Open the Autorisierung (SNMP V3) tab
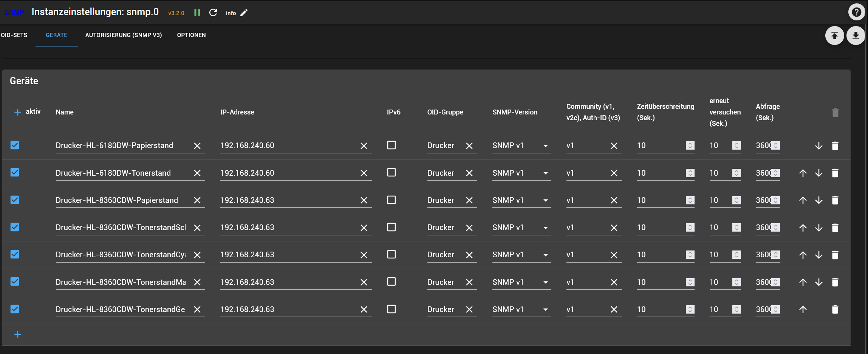This screenshot has height=354, width=868. click(124, 35)
